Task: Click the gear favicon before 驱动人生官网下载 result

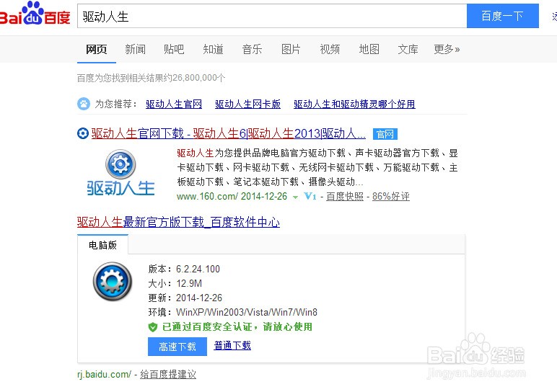Action: click(x=83, y=134)
